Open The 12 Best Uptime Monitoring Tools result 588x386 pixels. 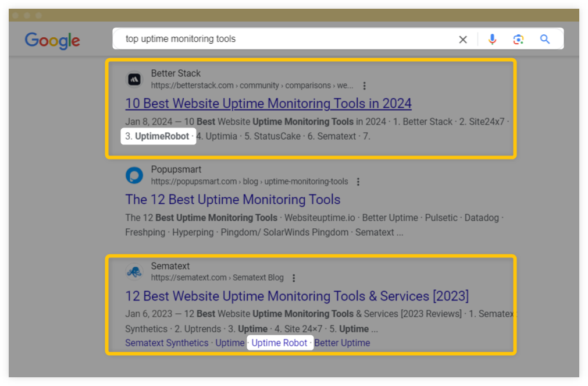click(x=233, y=199)
